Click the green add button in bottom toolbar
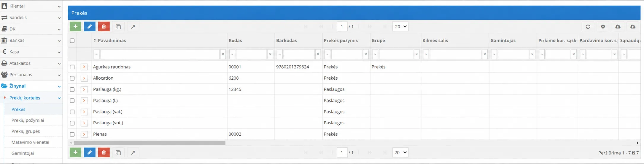The image size is (644, 164). tap(75, 152)
